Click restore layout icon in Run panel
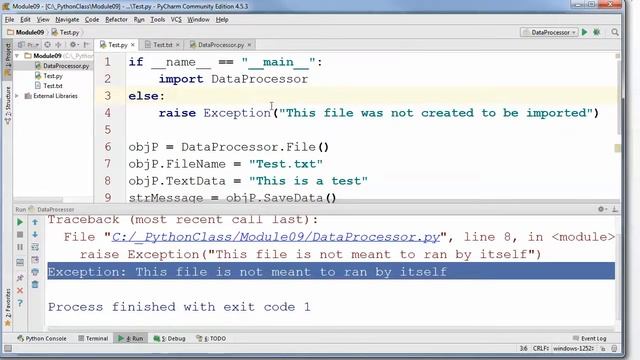 point(20,262)
